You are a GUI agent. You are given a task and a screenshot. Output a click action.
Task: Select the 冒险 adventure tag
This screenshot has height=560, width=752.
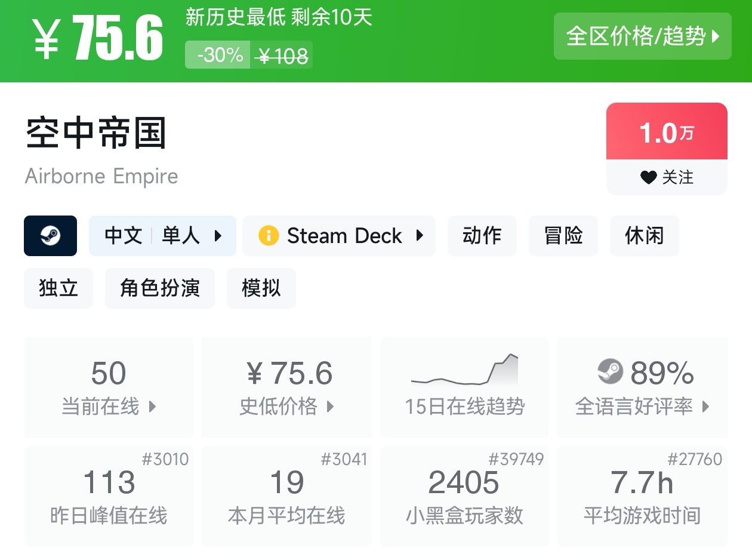click(x=563, y=236)
